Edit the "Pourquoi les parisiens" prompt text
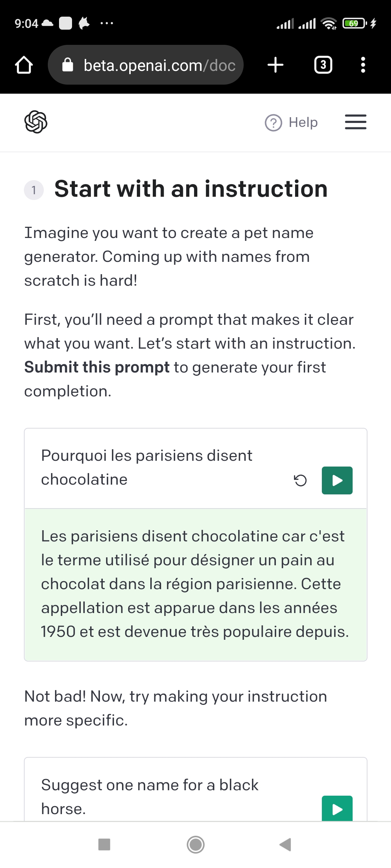This screenshot has width=391, height=868. (x=147, y=467)
